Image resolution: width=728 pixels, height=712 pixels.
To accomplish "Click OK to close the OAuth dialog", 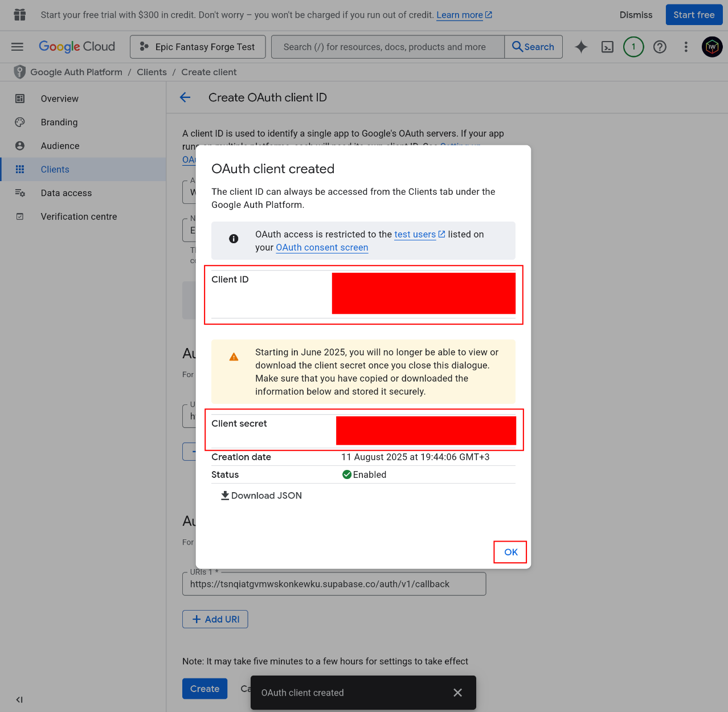I will (510, 552).
